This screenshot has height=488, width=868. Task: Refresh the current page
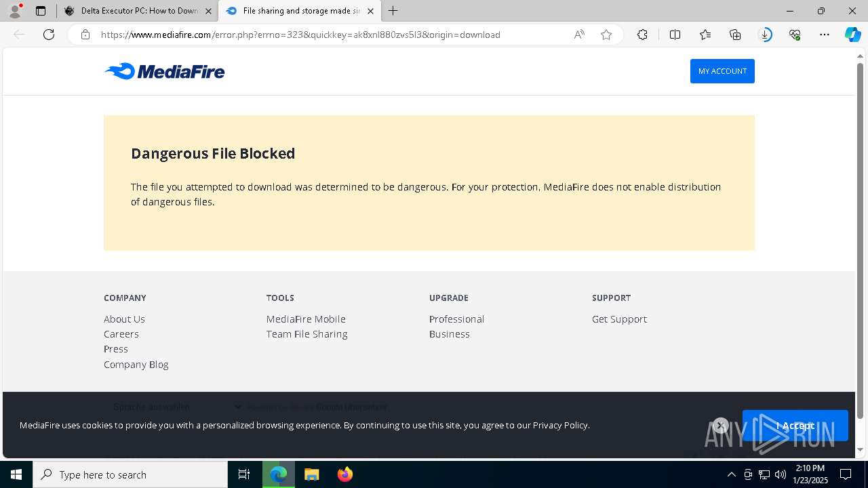49,35
